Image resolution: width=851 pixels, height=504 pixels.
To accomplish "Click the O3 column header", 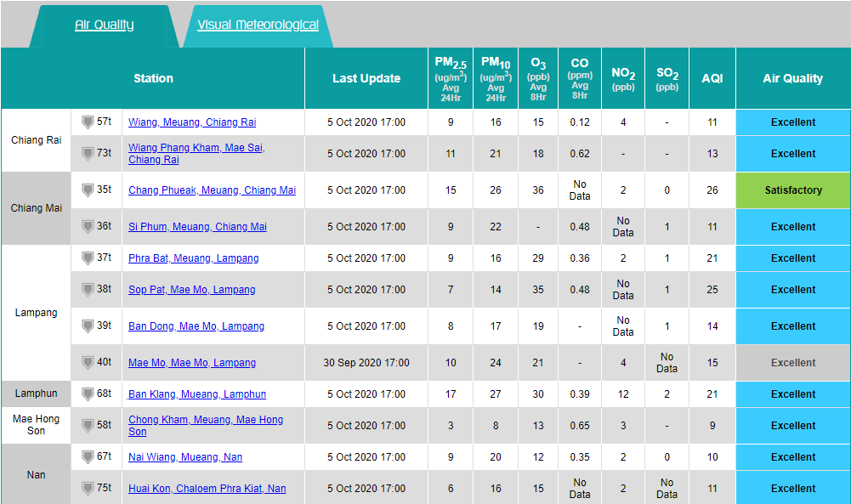I will (538, 78).
